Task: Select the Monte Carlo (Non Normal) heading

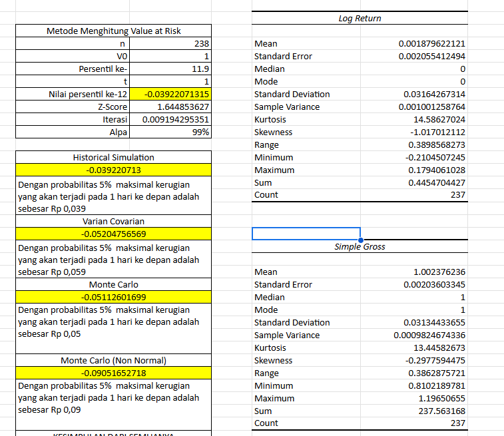Action: [113, 360]
